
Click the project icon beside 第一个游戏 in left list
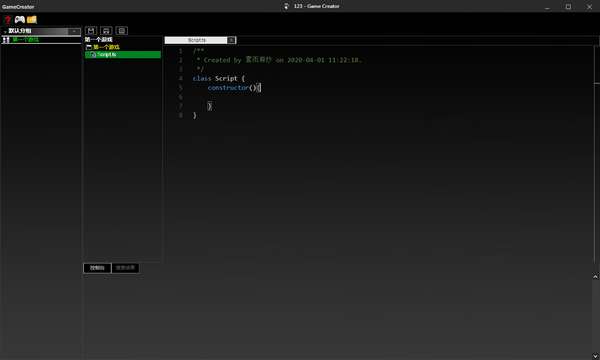point(6,39)
